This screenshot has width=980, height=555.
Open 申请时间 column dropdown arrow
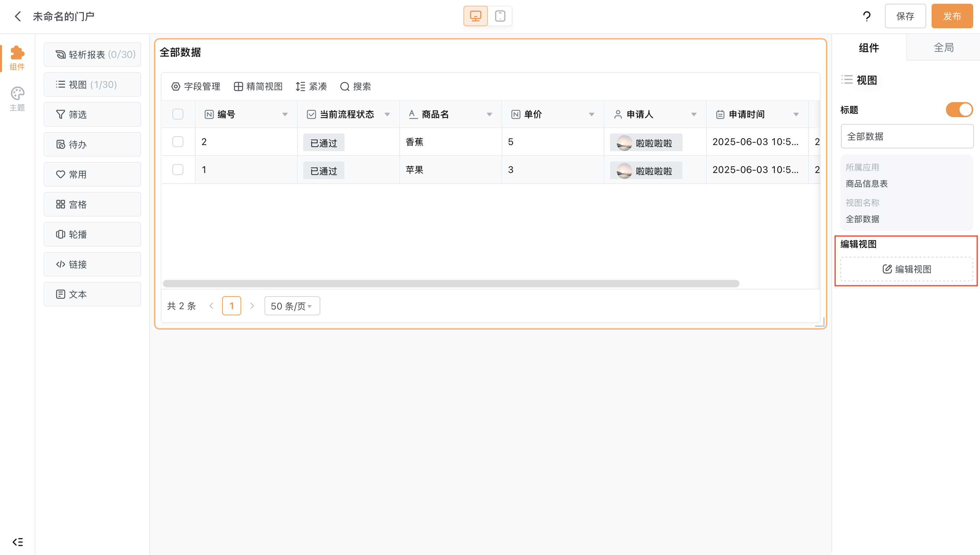point(796,114)
